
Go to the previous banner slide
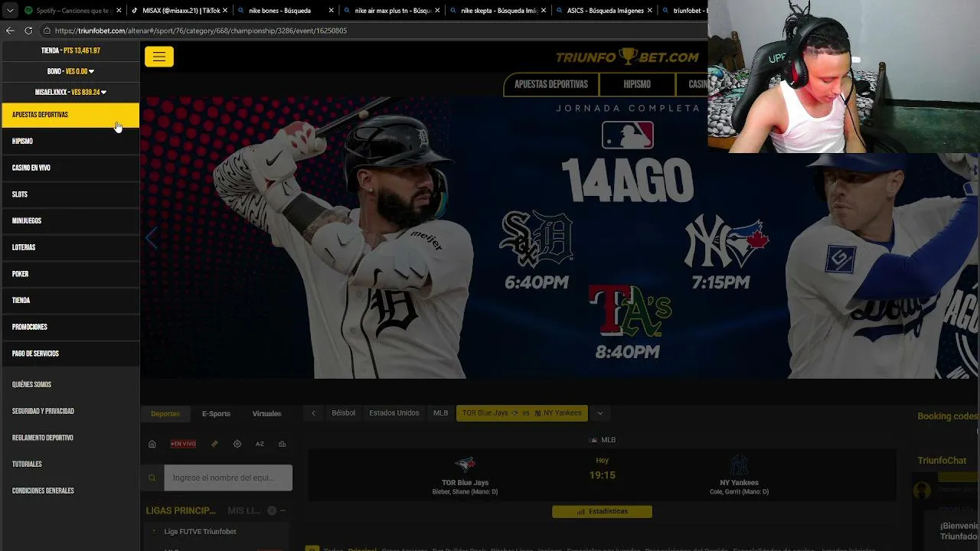(152, 238)
